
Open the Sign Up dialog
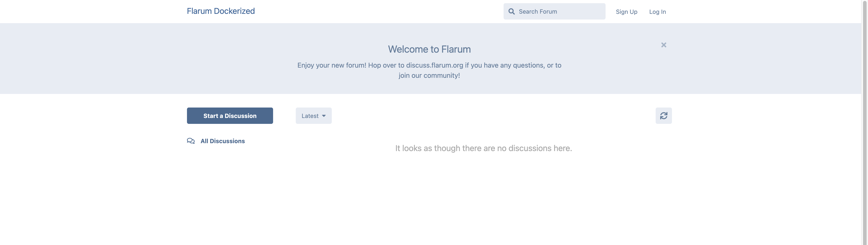click(626, 12)
